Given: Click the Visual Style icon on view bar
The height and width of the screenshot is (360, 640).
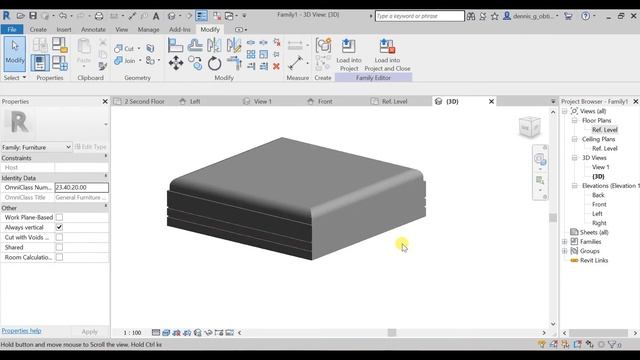Looking at the screenshot, I should pos(166,333).
